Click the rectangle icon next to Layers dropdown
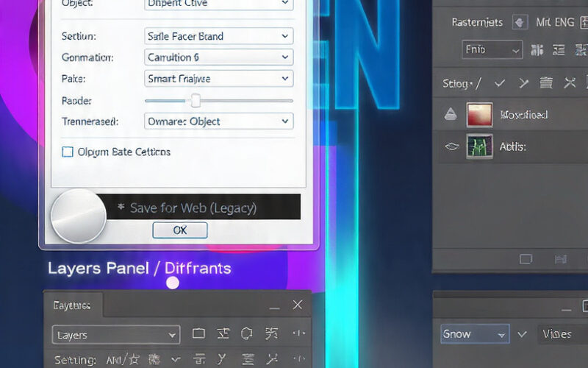Viewport: 588px width, 368px height. pyautogui.click(x=198, y=333)
